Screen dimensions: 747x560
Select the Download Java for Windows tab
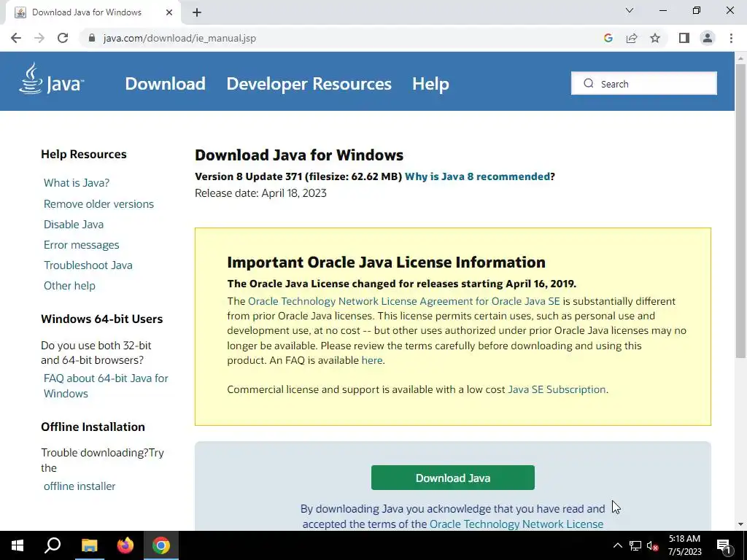coord(93,13)
